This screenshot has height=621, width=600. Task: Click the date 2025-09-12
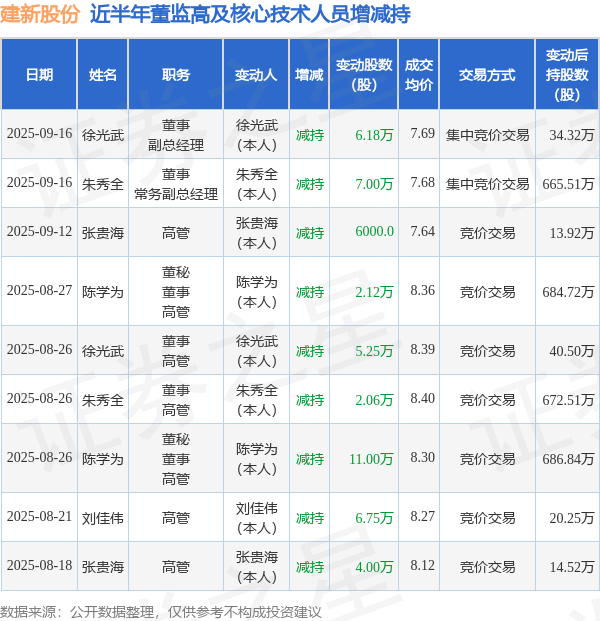pyautogui.click(x=39, y=231)
